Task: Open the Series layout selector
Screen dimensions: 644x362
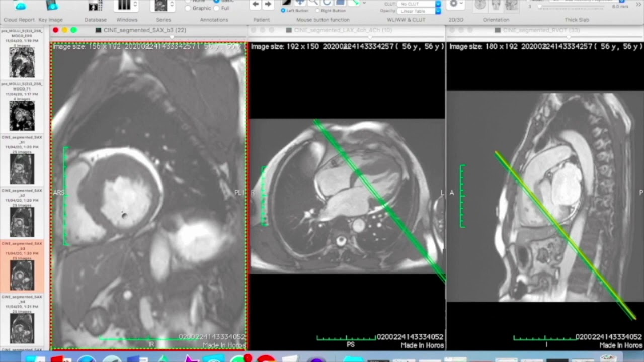Action: 164,6
